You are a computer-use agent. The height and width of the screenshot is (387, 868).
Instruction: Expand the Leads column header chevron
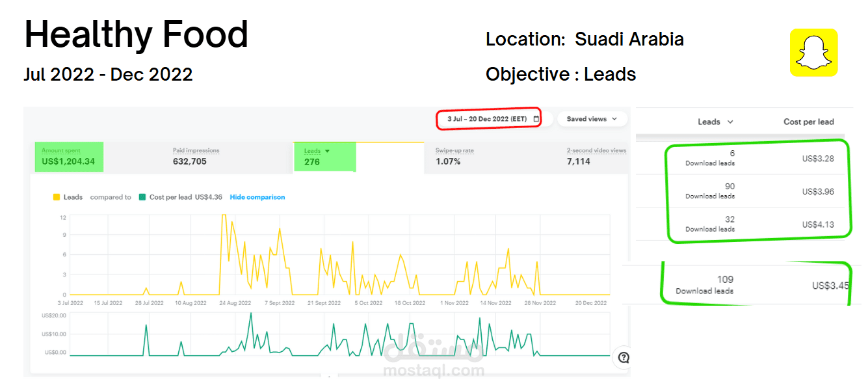pyautogui.click(x=730, y=122)
